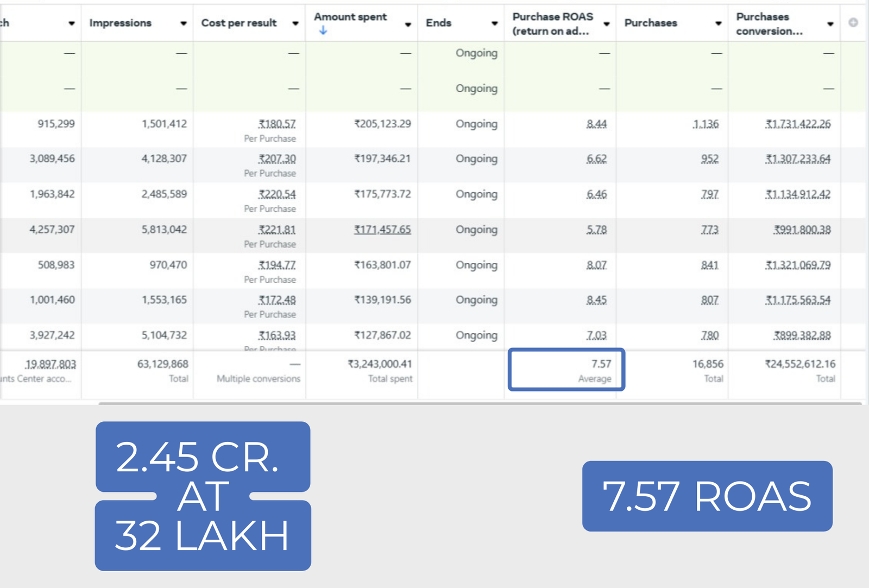The height and width of the screenshot is (588, 869).
Task: Open the underlined ₹171,457.65 amount spent value
Action: click(382, 230)
